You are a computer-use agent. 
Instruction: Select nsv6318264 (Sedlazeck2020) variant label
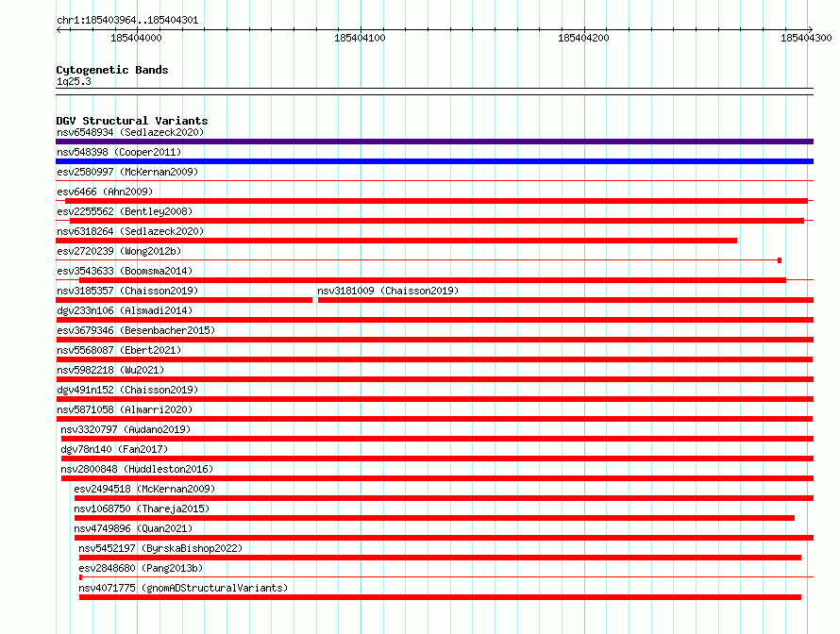tap(130, 231)
